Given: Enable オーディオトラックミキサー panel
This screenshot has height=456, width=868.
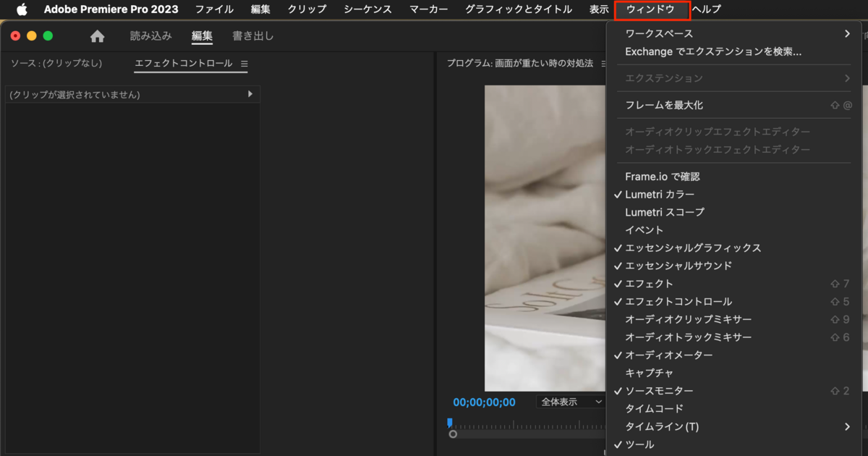Looking at the screenshot, I should click(x=734, y=337).
